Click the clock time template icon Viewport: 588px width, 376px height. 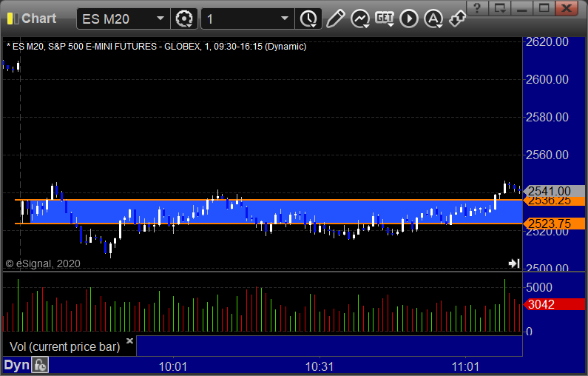(308, 19)
